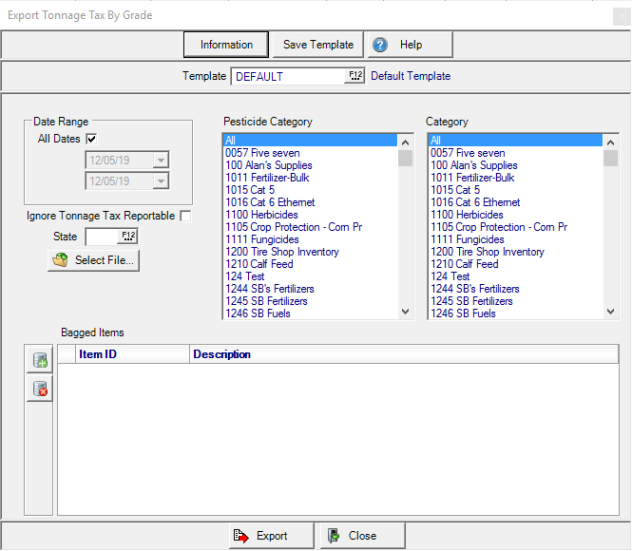The image size is (632, 551).
Task: Click the Select File folder icon button
Action: click(x=93, y=261)
